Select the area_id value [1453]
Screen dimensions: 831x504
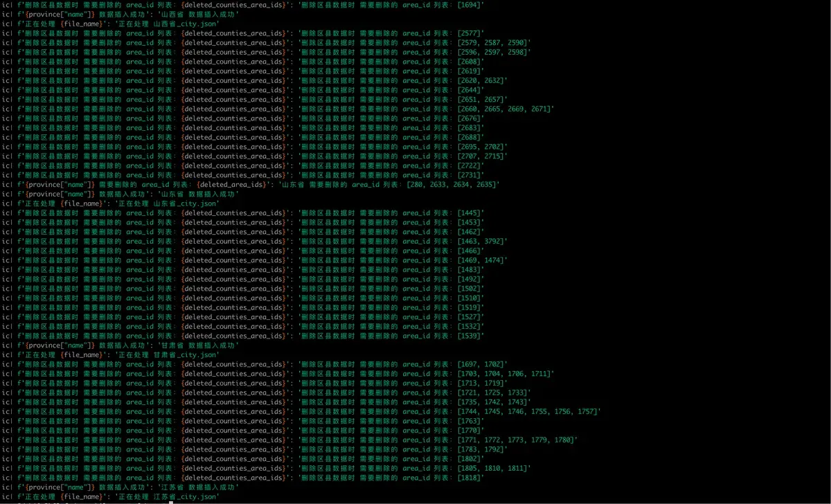tap(469, 222)
